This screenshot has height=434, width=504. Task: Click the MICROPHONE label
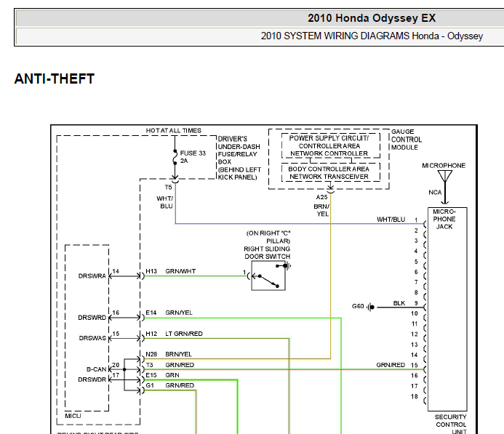tap(444, 166)
